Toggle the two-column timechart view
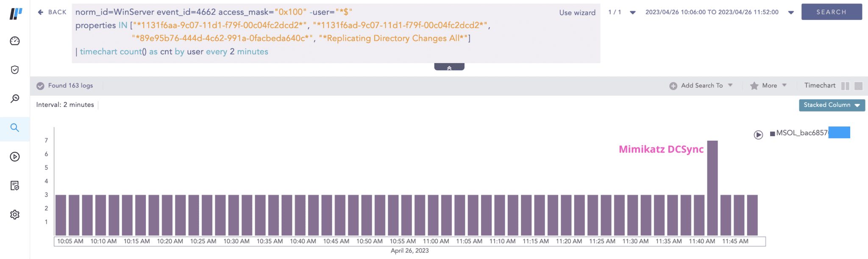This screenshot has width=868, height=259. 845,86
